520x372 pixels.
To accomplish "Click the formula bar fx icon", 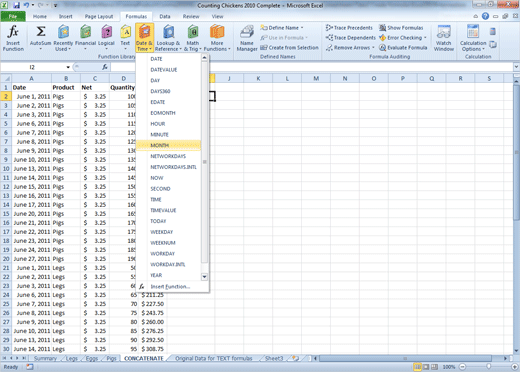I will (105, 67).
